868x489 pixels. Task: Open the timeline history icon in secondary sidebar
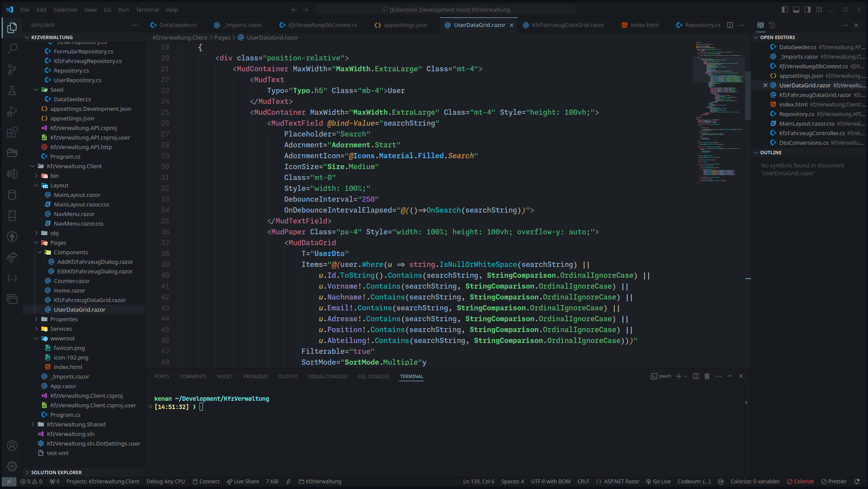[x=772, y=25]
